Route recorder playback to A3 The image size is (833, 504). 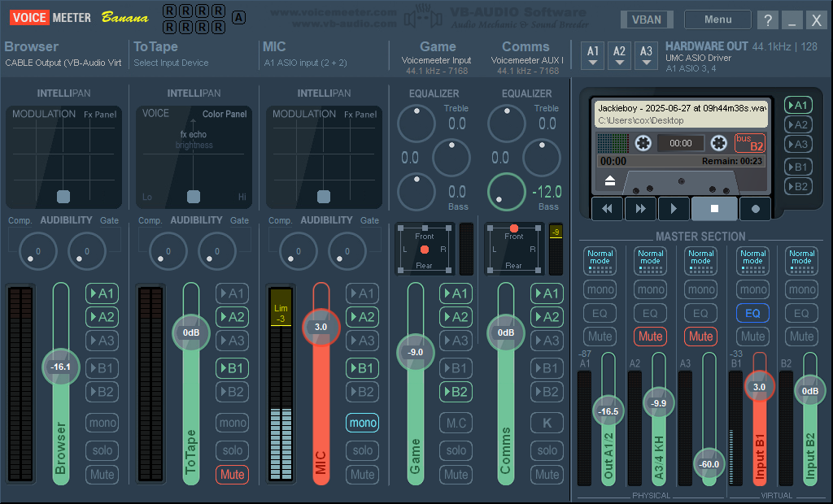tap(798, 144)
